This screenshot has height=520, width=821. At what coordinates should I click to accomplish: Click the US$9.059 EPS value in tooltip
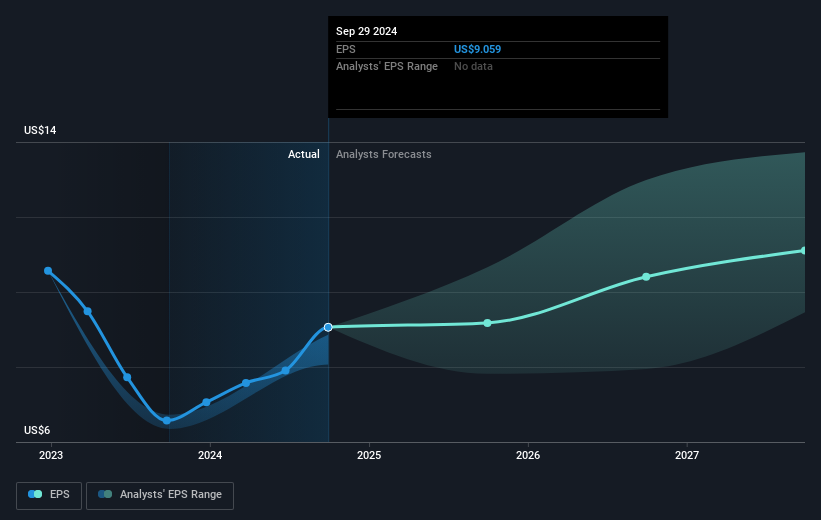(x=477, y=49)
